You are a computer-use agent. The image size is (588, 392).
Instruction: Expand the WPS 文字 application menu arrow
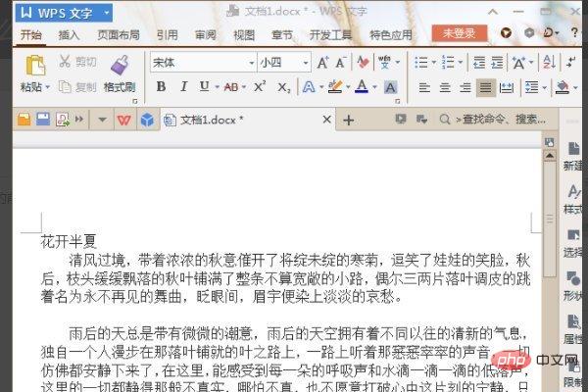tap(107, 13)
